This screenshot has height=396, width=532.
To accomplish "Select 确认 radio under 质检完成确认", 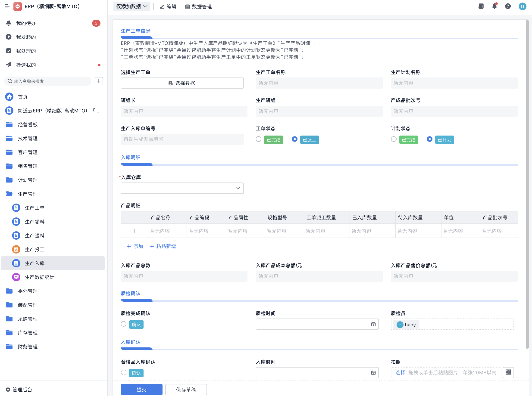I will (x=124, y=324).
